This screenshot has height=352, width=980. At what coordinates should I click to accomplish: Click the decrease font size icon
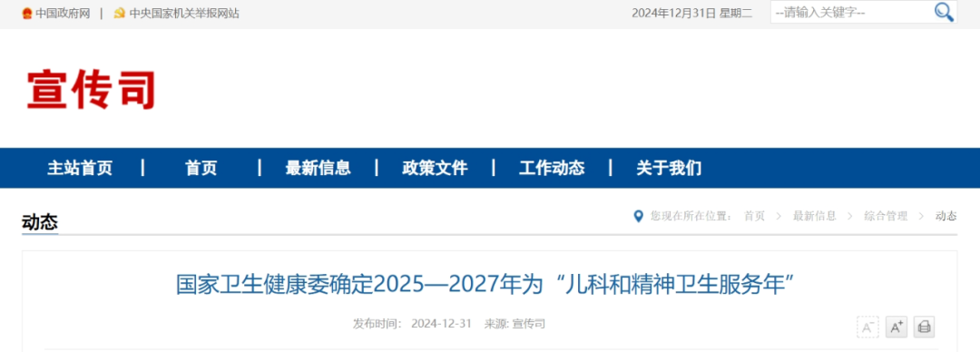coord(867,327)
